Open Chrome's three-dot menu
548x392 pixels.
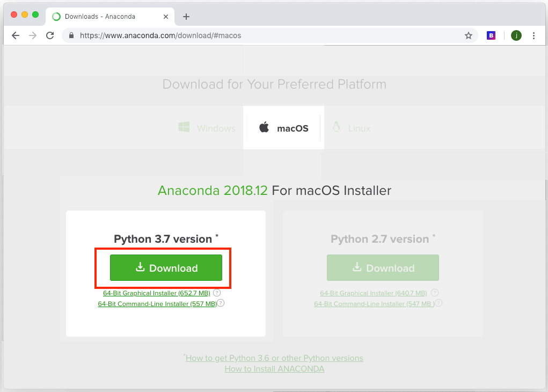click(535, 35)
